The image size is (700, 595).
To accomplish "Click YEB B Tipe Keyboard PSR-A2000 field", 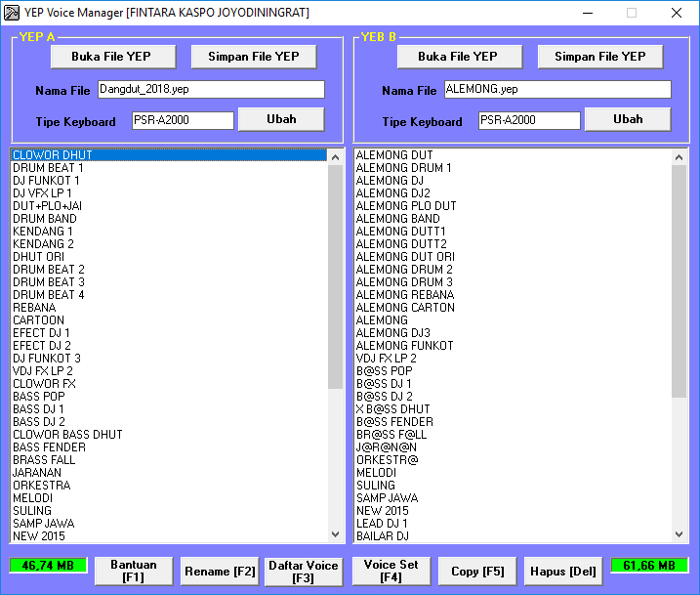I will coord(529,120).
